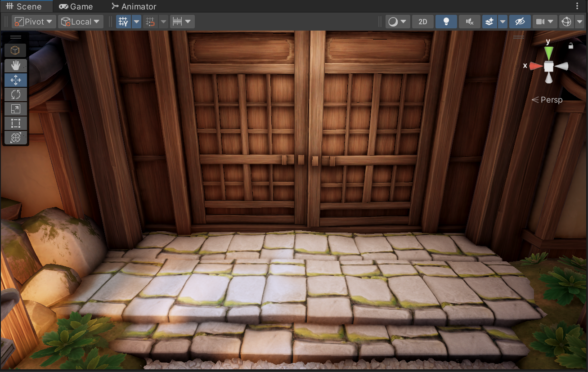The image size is (588, 372).
Task: Select the Rotate tool
Action: pyautogui.click(x=16, y=94)
